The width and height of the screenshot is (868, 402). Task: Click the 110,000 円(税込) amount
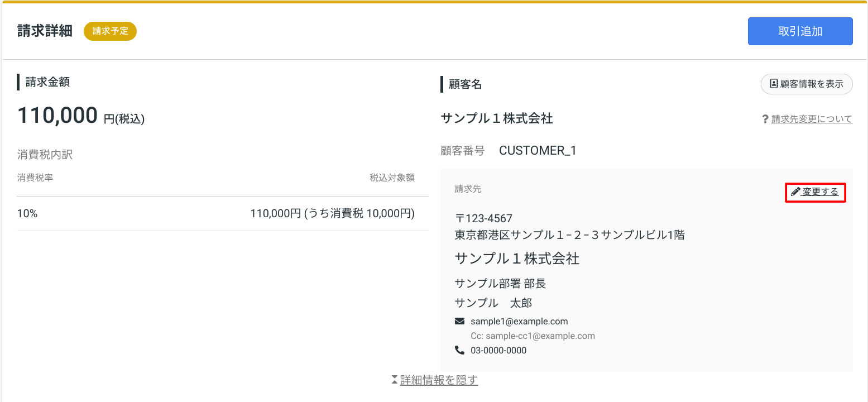pos(81,116)
